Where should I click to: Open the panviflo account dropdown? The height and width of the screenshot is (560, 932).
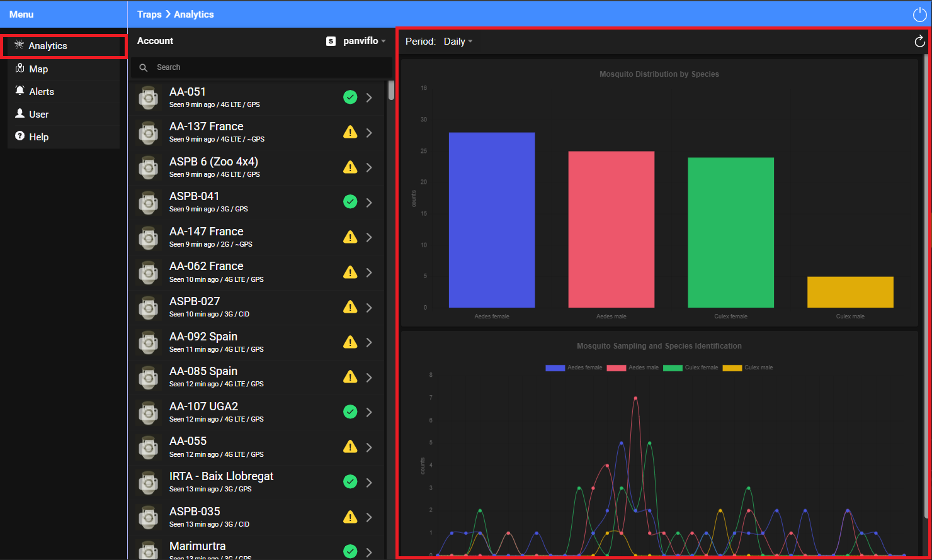(x=365, y=41)
